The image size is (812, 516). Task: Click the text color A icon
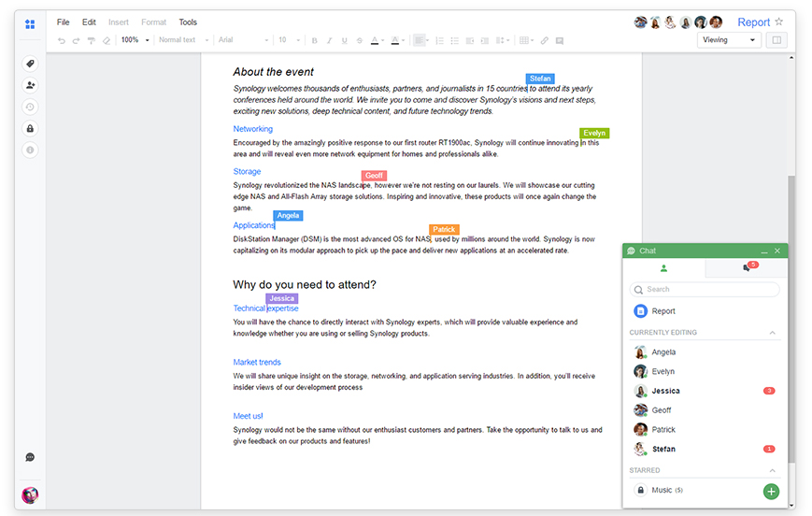coord(375,40)
